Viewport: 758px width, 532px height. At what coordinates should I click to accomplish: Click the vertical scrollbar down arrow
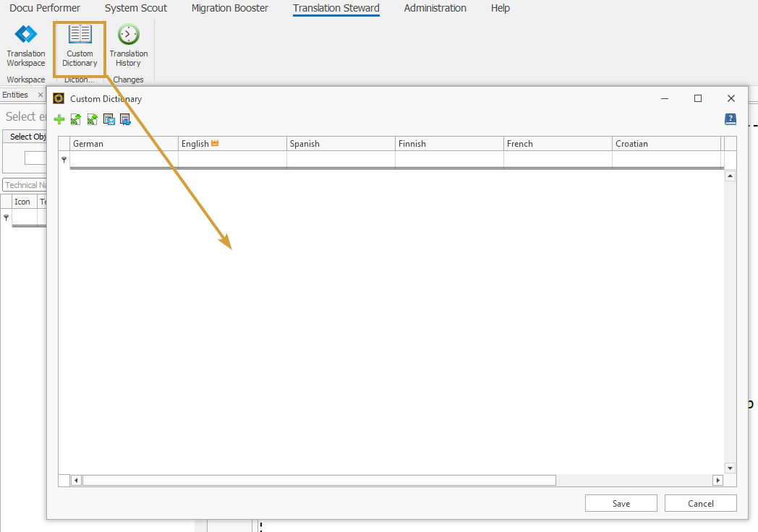coord(730,468)
